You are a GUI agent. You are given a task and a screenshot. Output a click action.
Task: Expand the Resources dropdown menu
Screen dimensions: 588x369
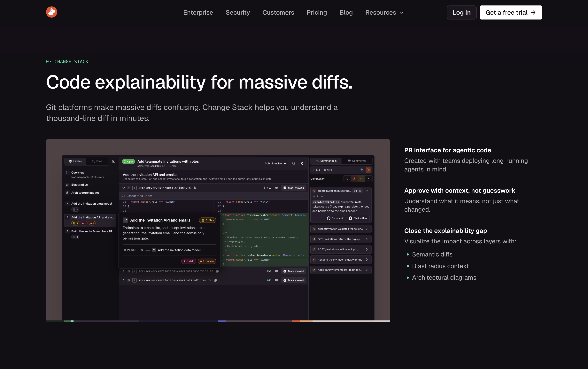(384, 12)
